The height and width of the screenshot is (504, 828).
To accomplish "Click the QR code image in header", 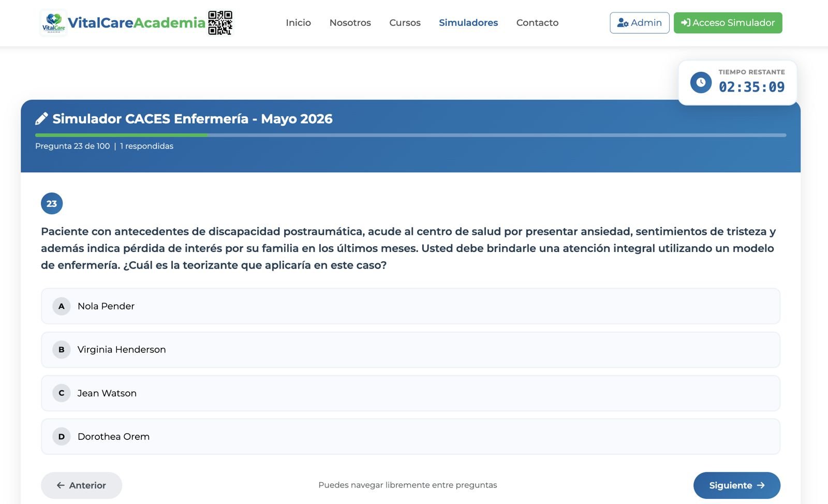I will pyautogui.click(x=220, y=23).
